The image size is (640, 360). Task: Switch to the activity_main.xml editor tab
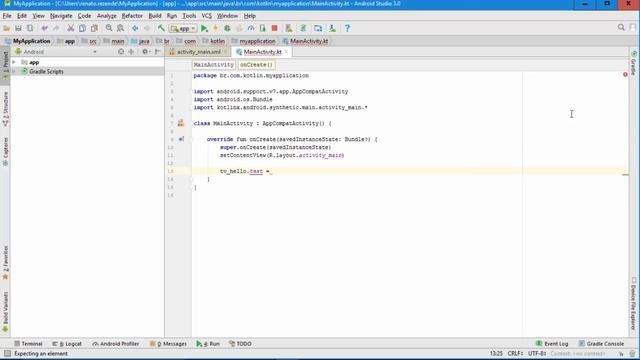point(199,52)
